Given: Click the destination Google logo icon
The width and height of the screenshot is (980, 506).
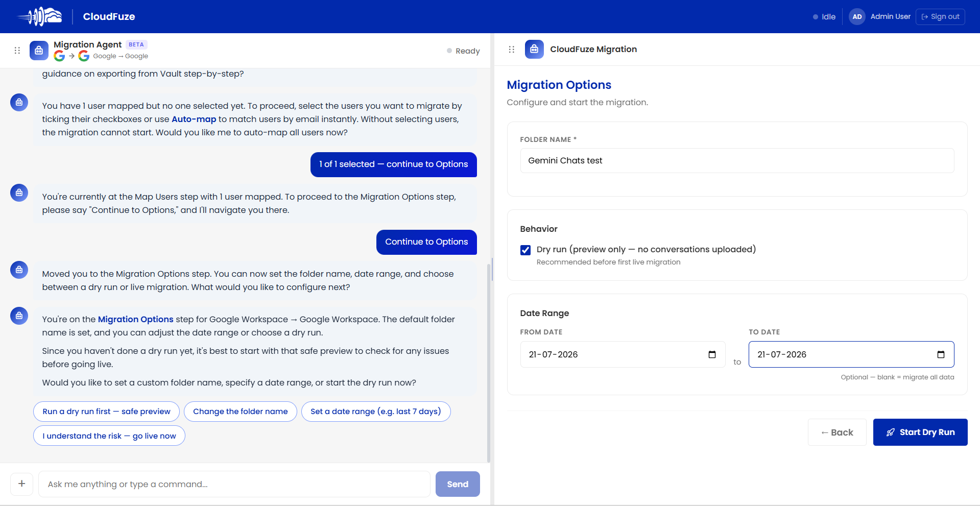Looking at the screenshot, I should (84, 56).
